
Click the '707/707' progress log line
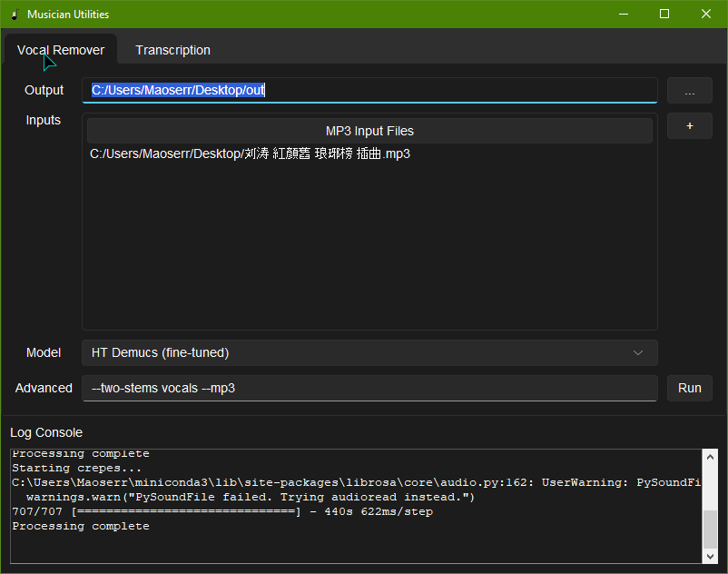[x=222, y=511]
